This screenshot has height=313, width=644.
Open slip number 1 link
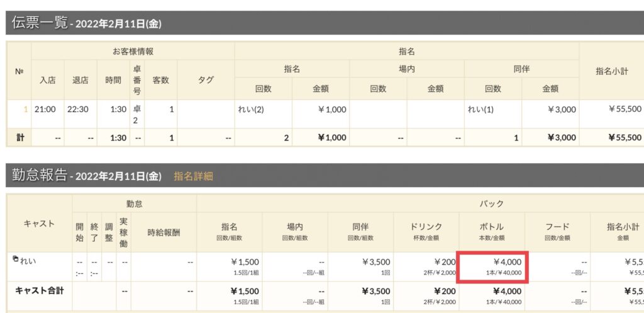pos(26,109)
